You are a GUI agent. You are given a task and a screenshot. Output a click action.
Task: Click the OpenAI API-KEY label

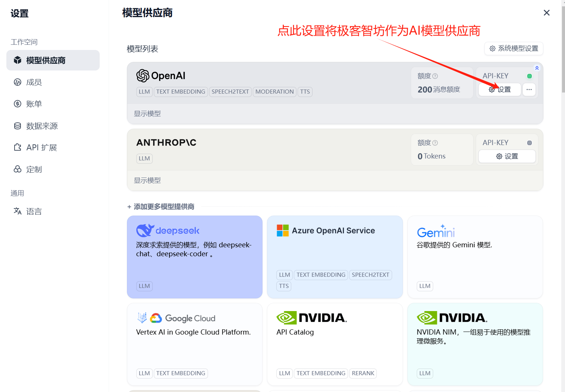(x=496, y=76)
